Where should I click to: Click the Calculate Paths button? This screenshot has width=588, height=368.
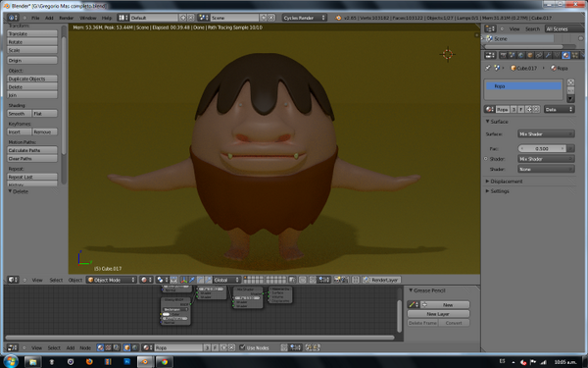(32, 150)
